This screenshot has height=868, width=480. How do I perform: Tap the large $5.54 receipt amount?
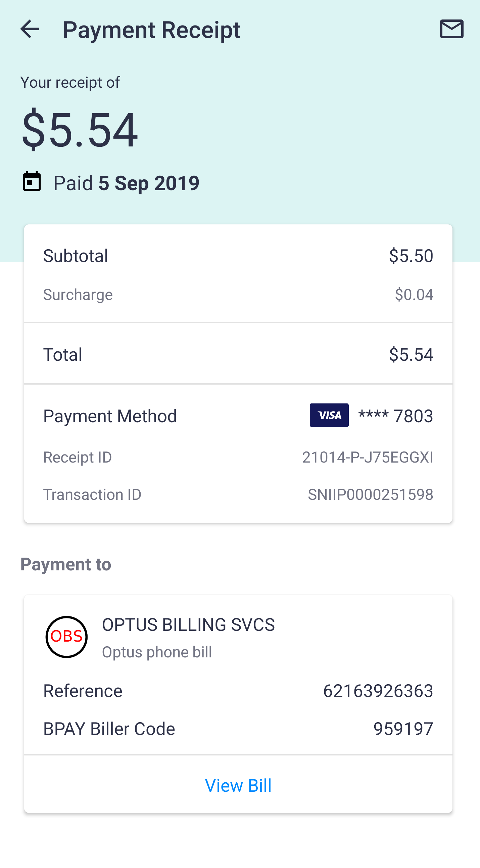click(x=80, y=129)
